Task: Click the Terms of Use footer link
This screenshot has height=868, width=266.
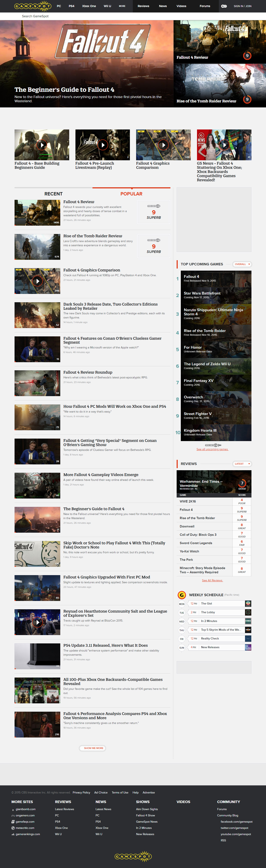Action: (x=120, y=792)
